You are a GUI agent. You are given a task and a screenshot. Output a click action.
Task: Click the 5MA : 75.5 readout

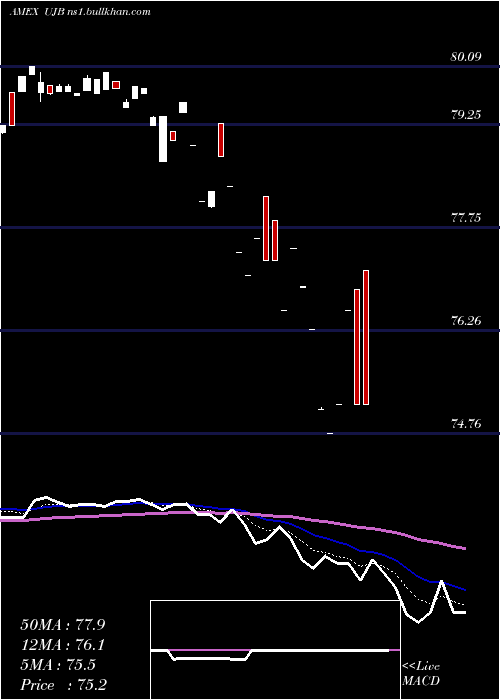tap(58, 665)
